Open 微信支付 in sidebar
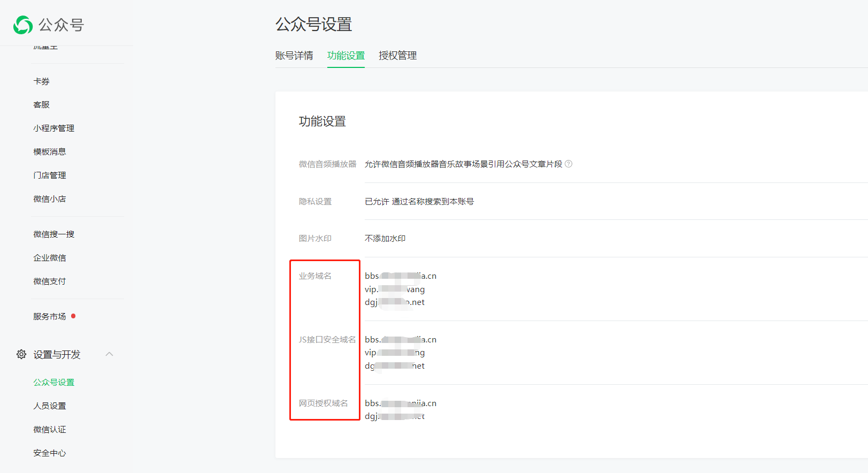Image resolution: width=868 pixels, height=473 pixels. 50,281
